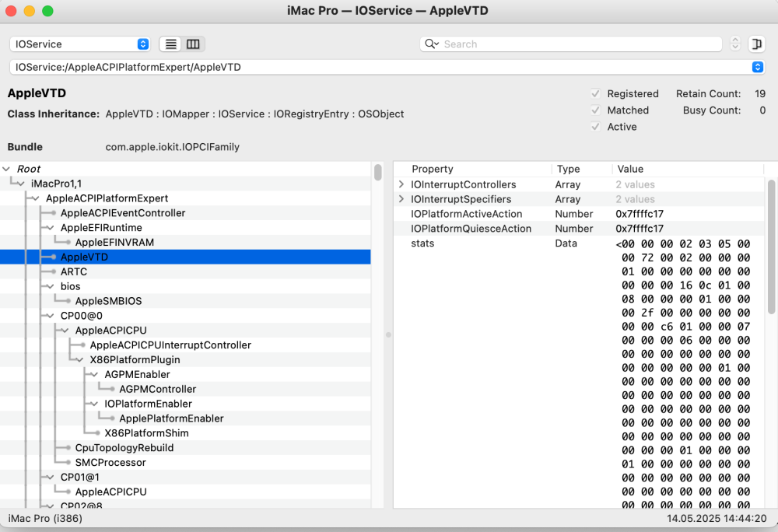778x532 pixels.
Task: Select the AppleSMBIOS entry
Action: pos(108,301)
